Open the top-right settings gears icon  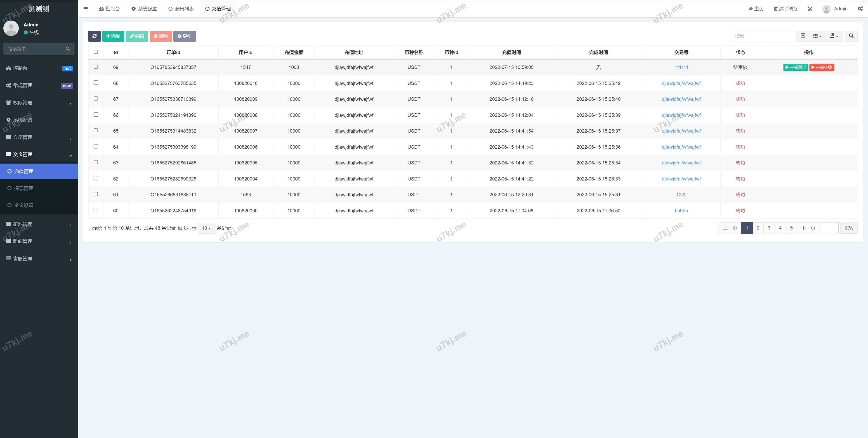click(860, 9)
